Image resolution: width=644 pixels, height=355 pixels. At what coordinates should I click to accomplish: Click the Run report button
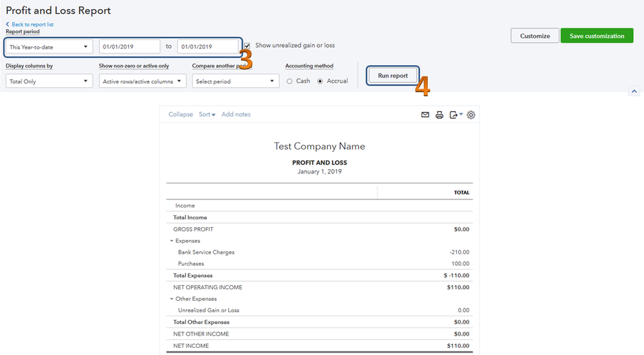pos(393,76)
